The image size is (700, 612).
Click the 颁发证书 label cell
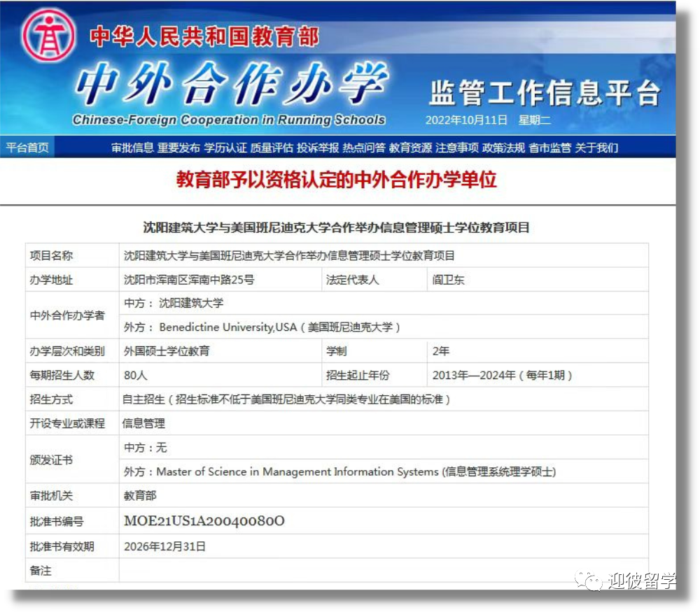[72, 460]
